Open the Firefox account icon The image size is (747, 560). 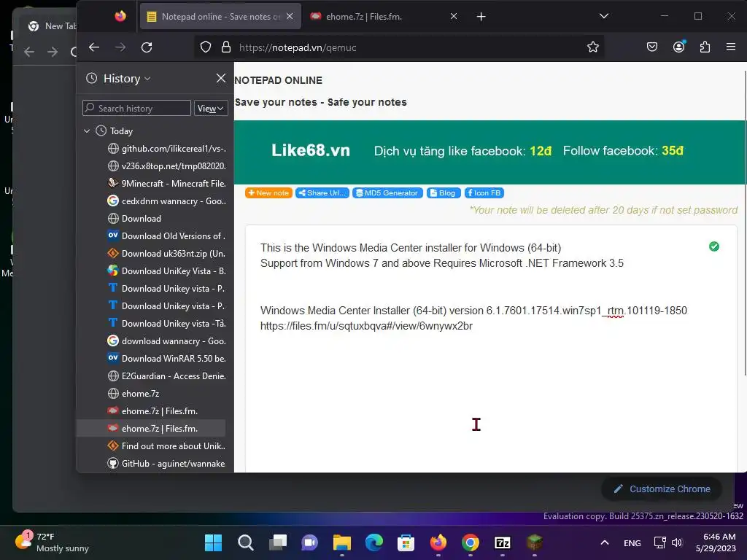tap(679, 47)
